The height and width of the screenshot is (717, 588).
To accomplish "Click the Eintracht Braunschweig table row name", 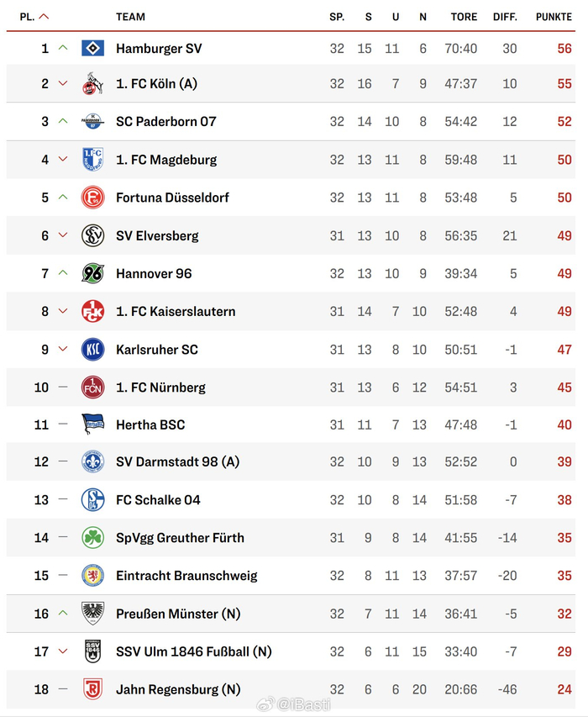I will 186,576.
